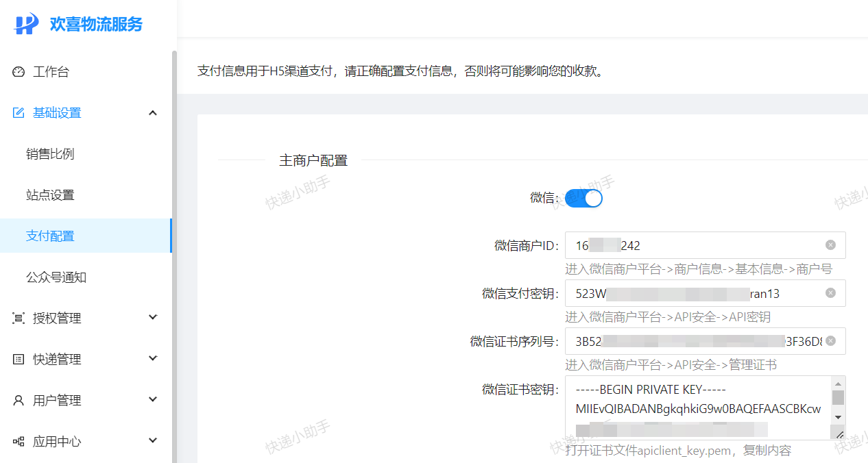Click the down arrow of the 微信证书密钥 scrollbar
The image size is (868, 463).
[x=838, y=417]
